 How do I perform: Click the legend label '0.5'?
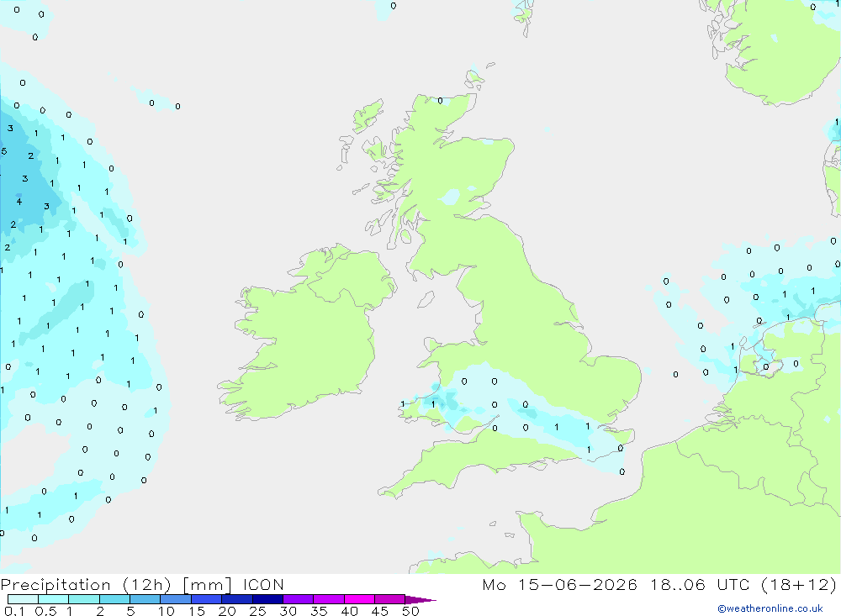(45, 611)
